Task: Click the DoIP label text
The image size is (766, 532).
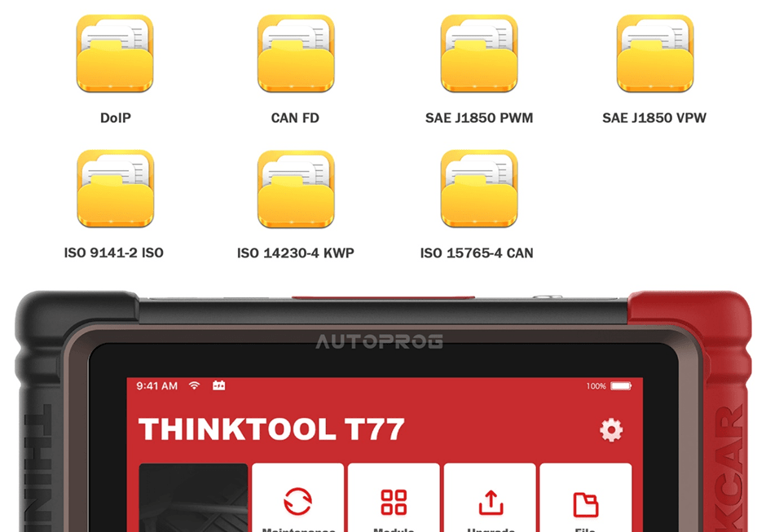Action: (x=115, y=118)
